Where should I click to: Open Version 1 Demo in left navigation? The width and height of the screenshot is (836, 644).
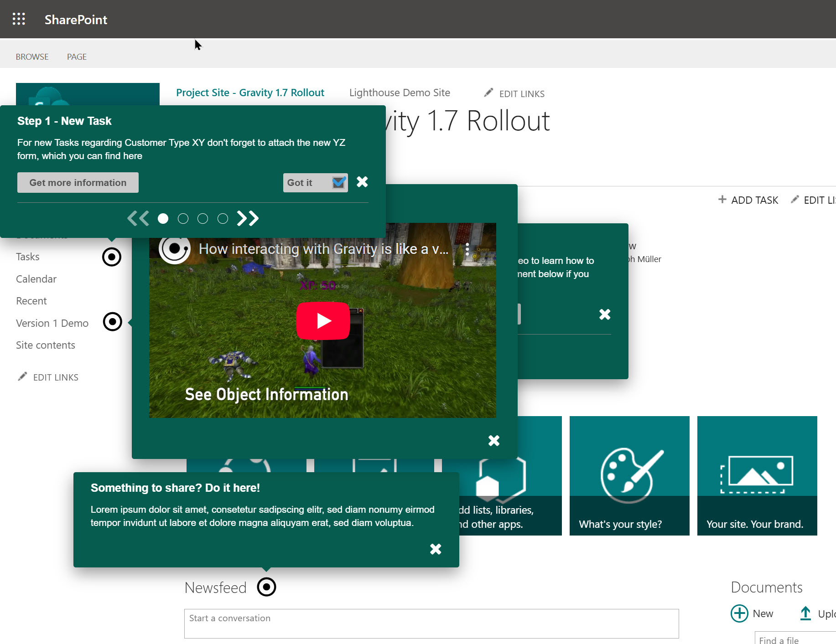(x=52, y=323)
